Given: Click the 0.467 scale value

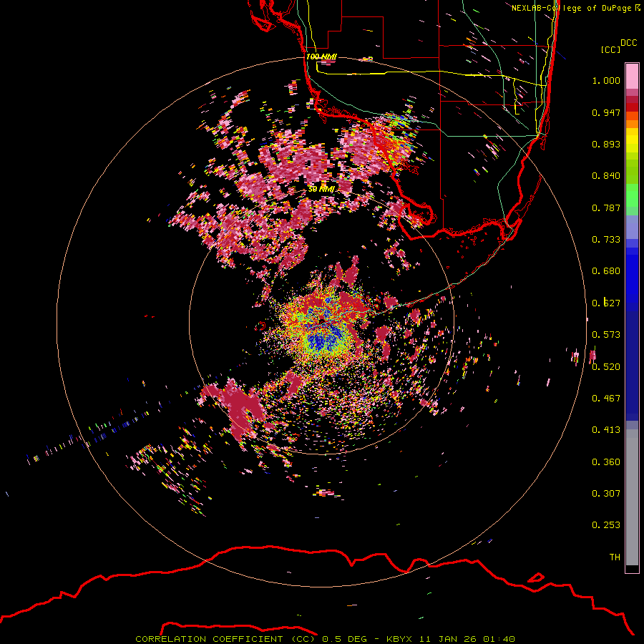Looking at the screenshot, I should click(606, 399).
